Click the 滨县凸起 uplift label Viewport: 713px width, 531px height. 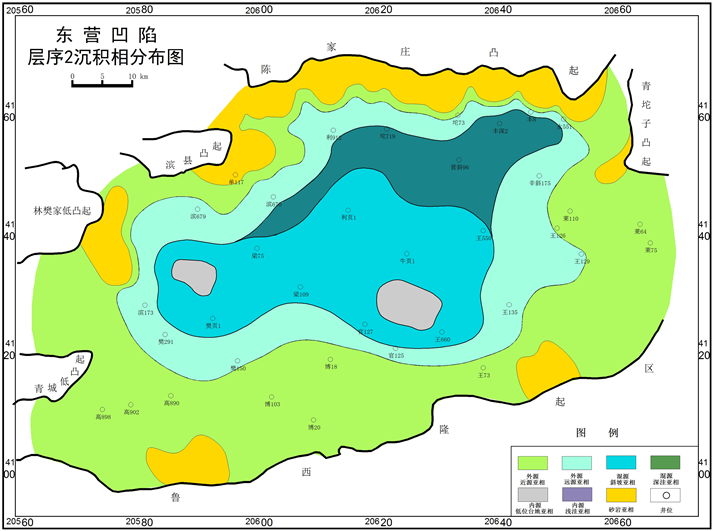pos(194,156)
